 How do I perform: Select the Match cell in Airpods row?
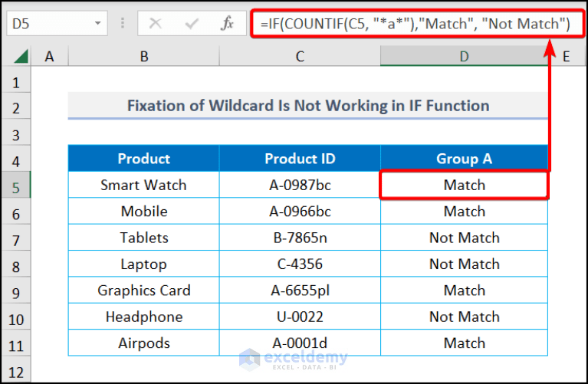pos(465,343)
